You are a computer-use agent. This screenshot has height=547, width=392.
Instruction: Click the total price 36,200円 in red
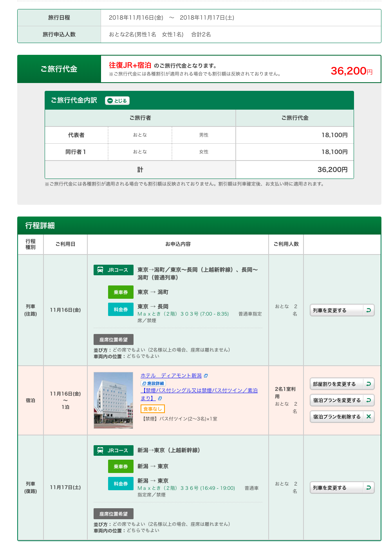(352, 71)
